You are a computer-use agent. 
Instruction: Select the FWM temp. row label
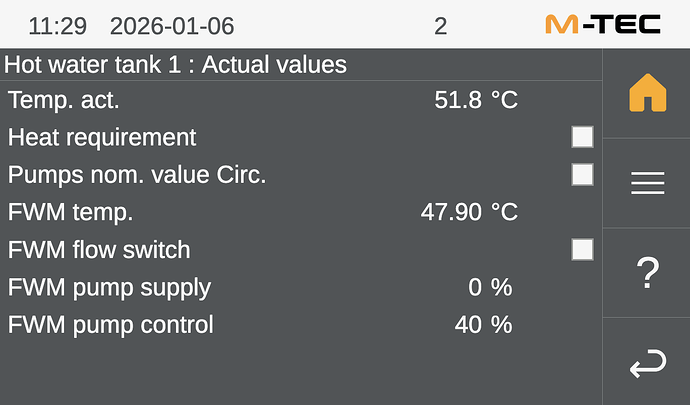70,212
